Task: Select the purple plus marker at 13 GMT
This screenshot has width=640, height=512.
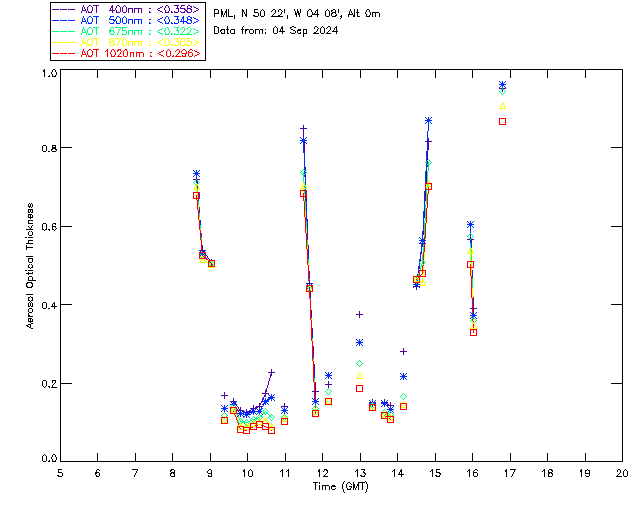Action: 360,314
